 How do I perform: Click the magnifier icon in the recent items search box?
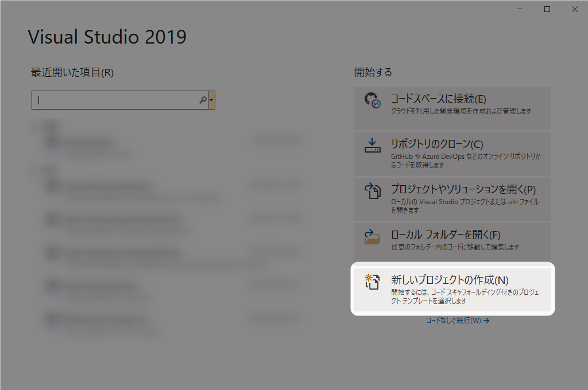203,100
